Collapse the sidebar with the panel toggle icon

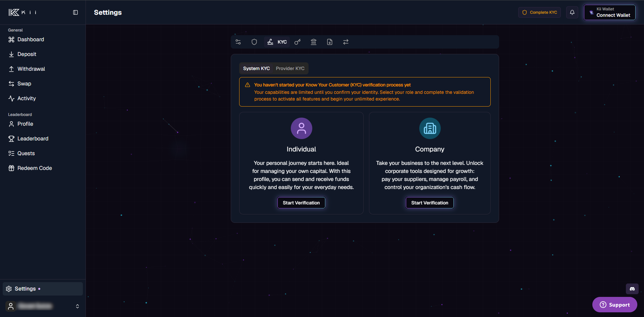pyautogui.click(x=75, y=12)
